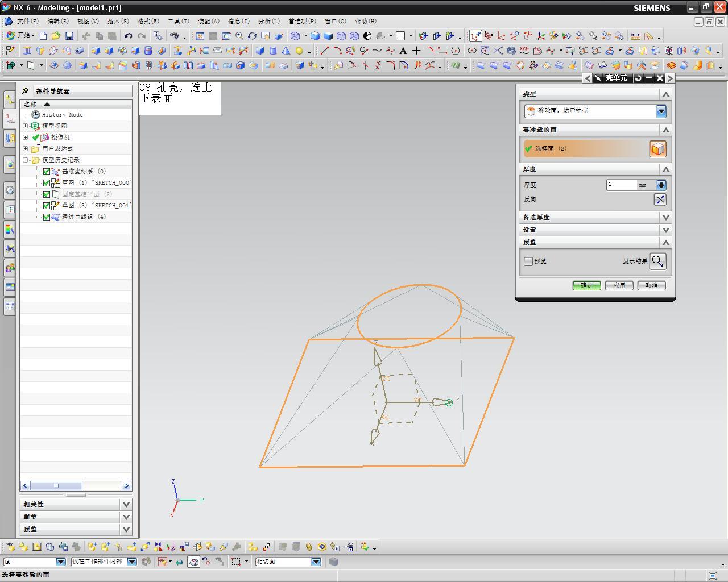
Task: Toggle the 通过曲线组 (4) checkbox
Action: tap(47, 217)
